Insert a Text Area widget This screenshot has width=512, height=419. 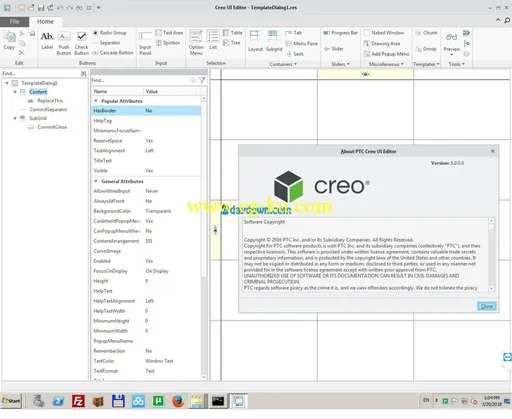tap(169, 33)
